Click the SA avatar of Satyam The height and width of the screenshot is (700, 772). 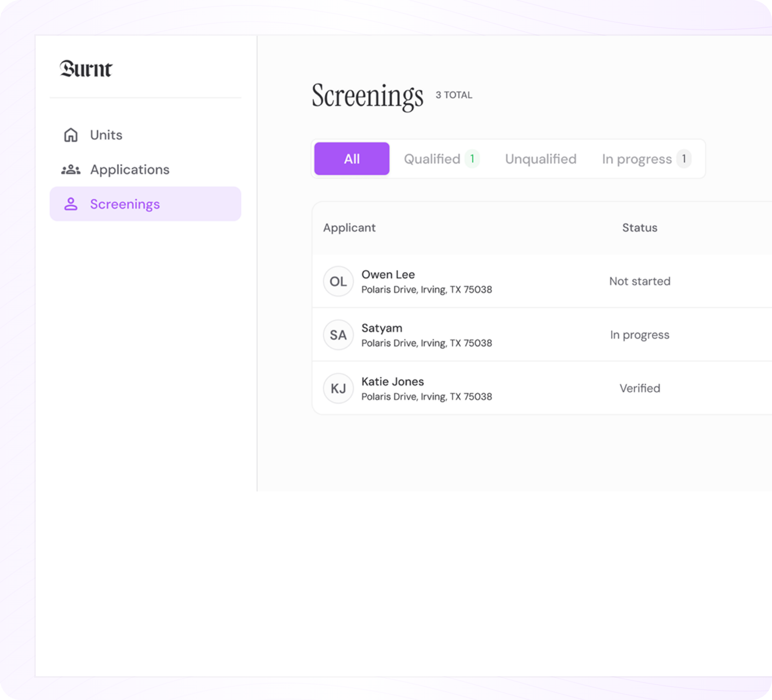pyautogui.click(x=338, y=335)
